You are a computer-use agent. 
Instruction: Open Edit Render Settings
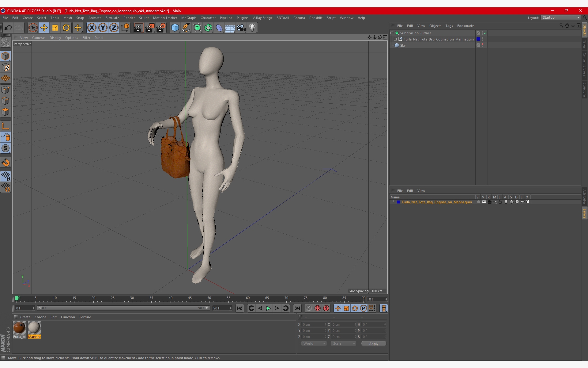pos(161,28)
